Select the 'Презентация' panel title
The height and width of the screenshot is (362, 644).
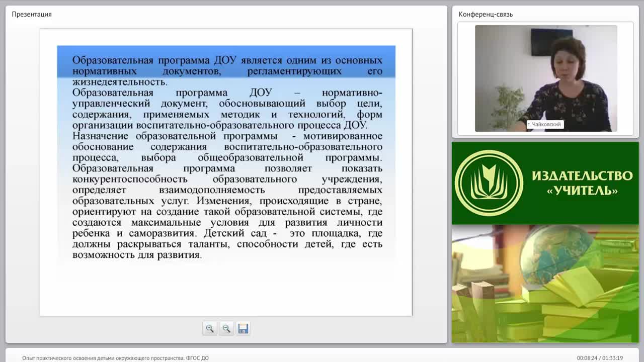[x=32, y=14]
